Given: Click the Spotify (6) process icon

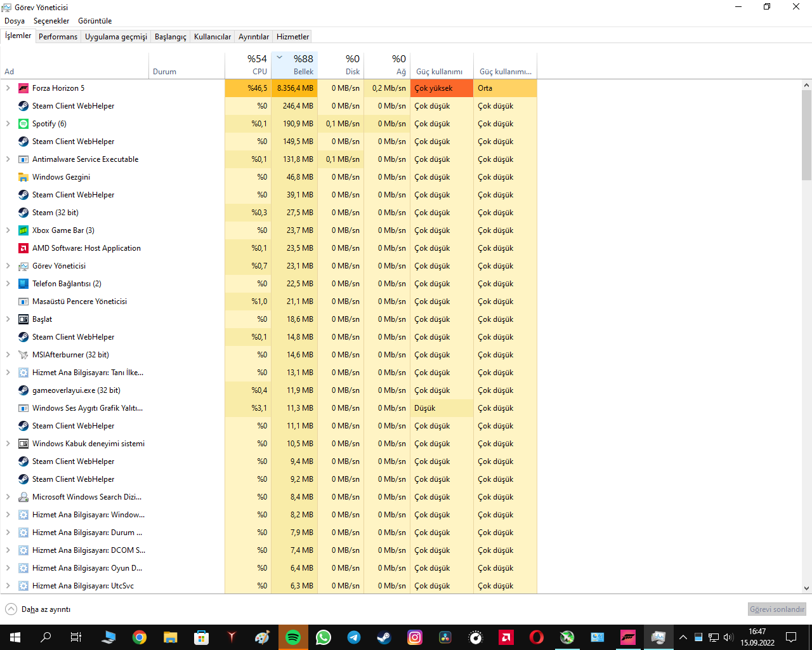Looking at the screenshot, I should [x=23, y=124].
